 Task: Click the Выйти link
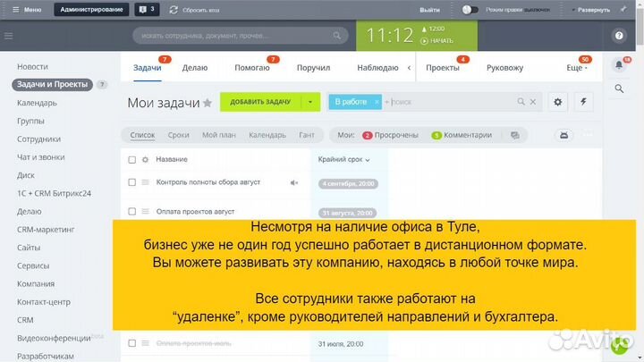(x=429, y=10)
